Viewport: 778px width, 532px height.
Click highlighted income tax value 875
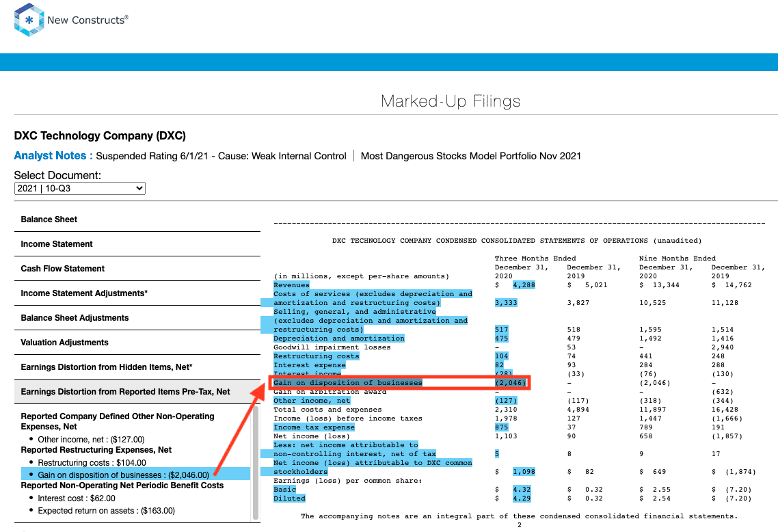(502, 427)
